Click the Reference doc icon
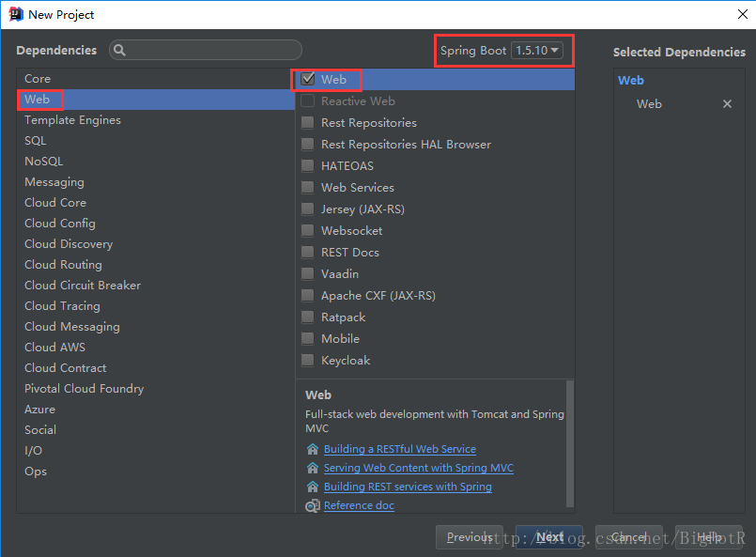This screenshot has width=756, height=557. click(x=313, y=505)
